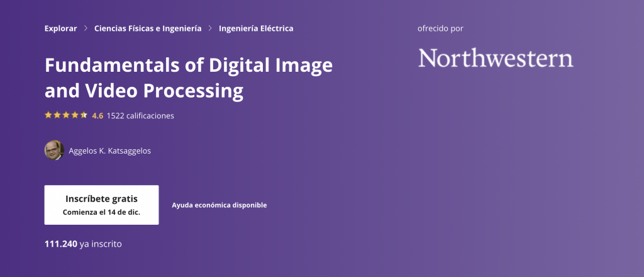Click the half-filled fifth rating star

(84, 115)
